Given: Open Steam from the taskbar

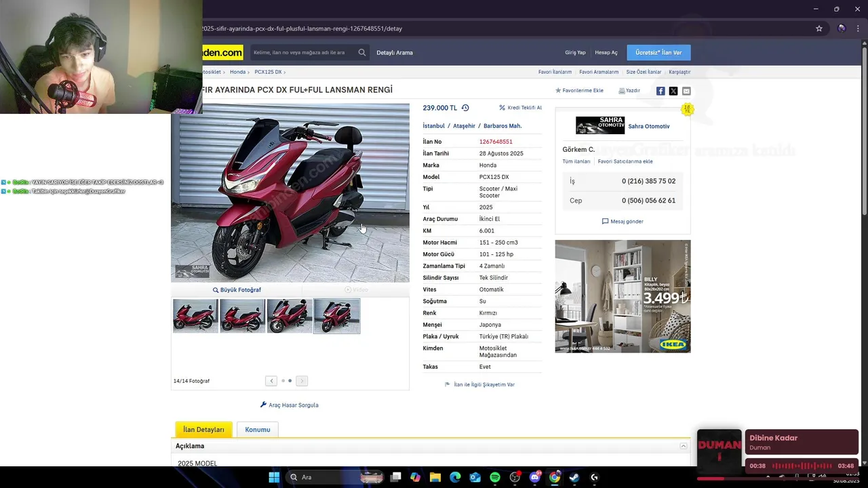Looking at the screenshot, I should point(574,477).
